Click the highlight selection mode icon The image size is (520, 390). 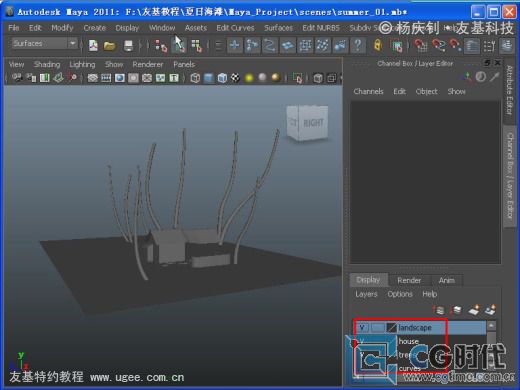[397, 46]
